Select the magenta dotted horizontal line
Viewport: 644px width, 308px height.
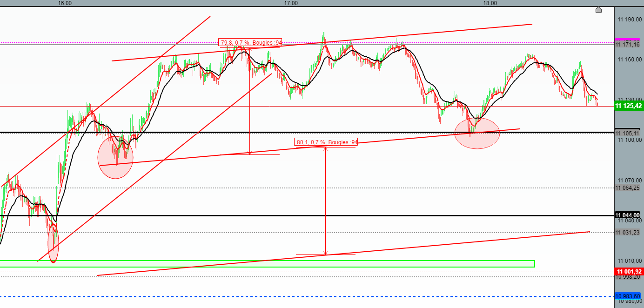click(x=307, y=43)
